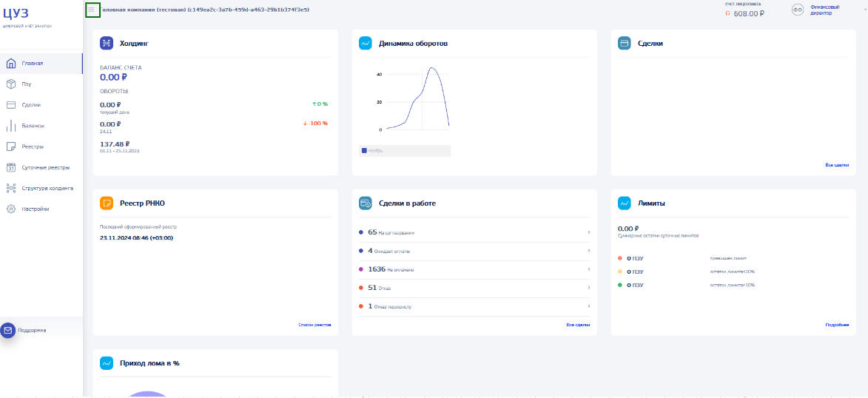Click the green ↑0 % indicator
The width and height of the screenshot is (868, 398).
pos(320,104)
